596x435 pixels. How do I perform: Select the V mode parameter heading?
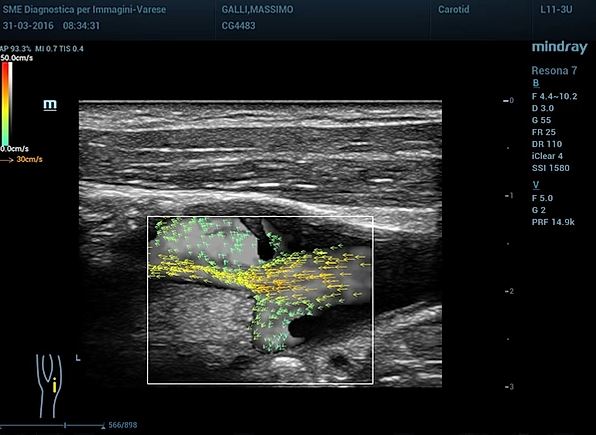point(536,185)
